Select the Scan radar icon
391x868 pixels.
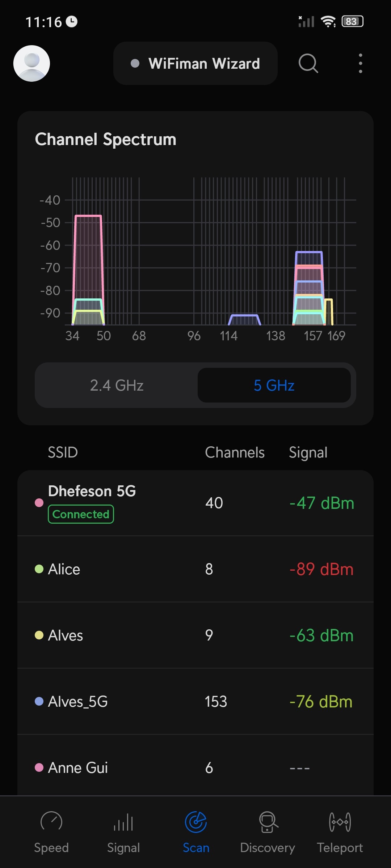tap(196, 822)
